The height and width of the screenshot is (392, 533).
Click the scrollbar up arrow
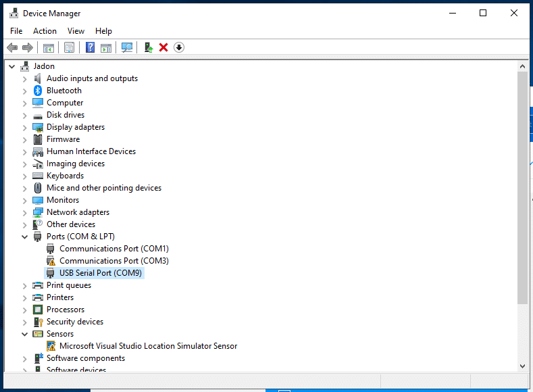[x=522, y=67]
